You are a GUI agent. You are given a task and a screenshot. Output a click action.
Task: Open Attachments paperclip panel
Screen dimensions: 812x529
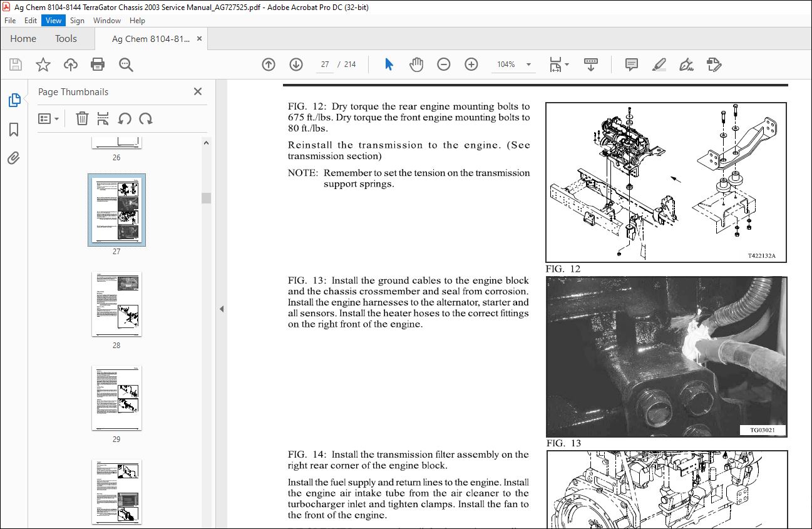[14, 158]
